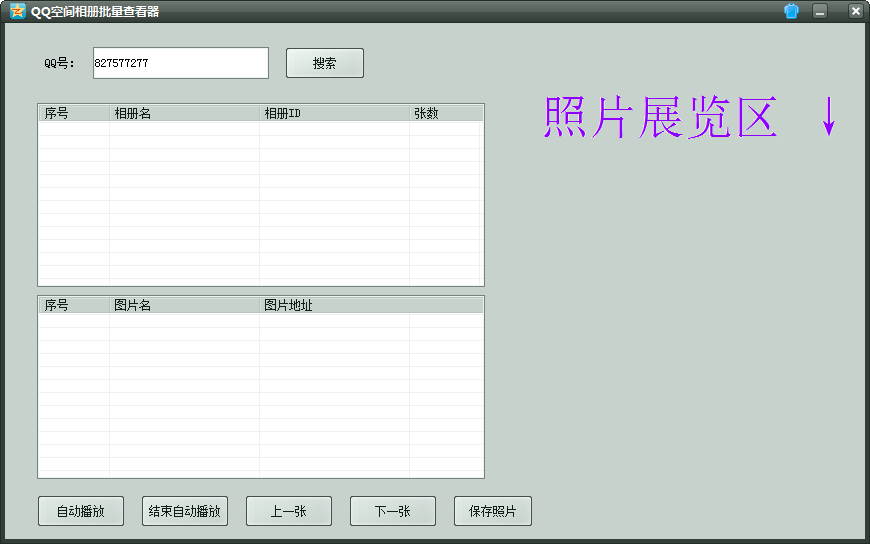The width and height of the screenshot is (870, 544).
Task: Click the skin/shirt icon in title bar
Action: click(791, 11)
